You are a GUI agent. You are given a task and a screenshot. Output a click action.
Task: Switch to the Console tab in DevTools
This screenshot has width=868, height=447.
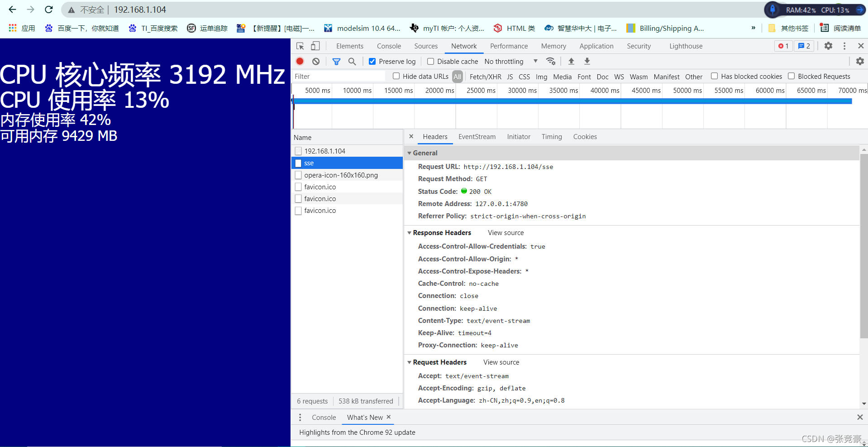(389, 46)
